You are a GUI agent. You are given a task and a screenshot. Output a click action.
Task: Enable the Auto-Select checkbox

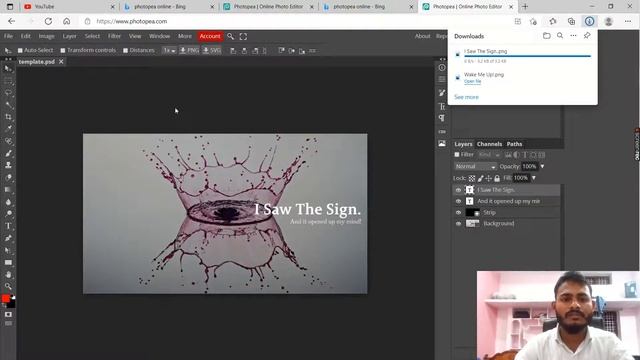click(x=20, y=51)
